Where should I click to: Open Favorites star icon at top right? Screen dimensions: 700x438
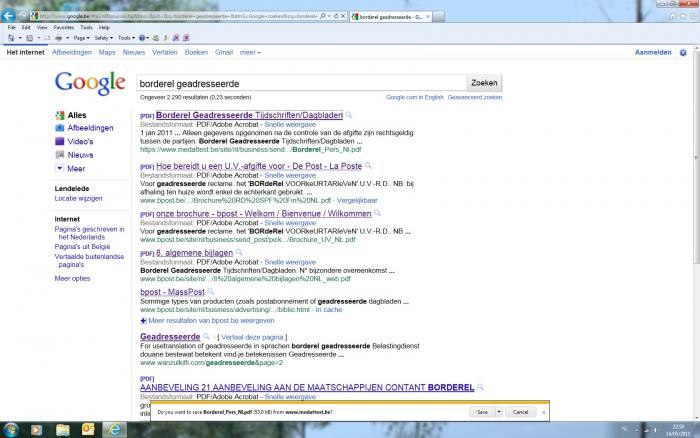[x=683, y=16]
